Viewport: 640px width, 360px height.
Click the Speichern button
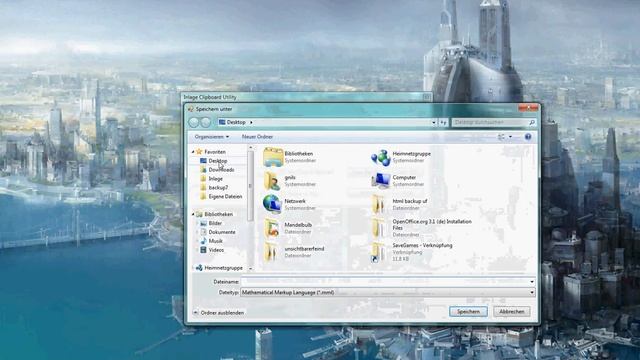[468, 311]
